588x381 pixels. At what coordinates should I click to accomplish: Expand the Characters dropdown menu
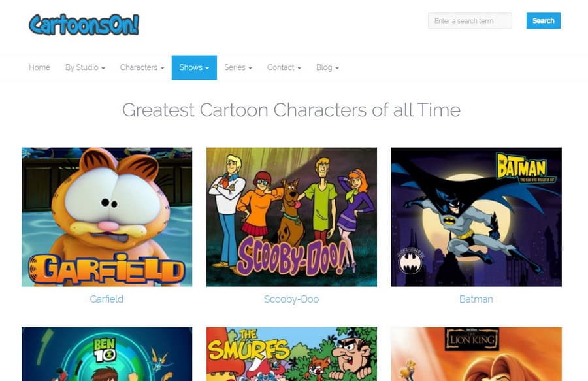pos(142,67)
